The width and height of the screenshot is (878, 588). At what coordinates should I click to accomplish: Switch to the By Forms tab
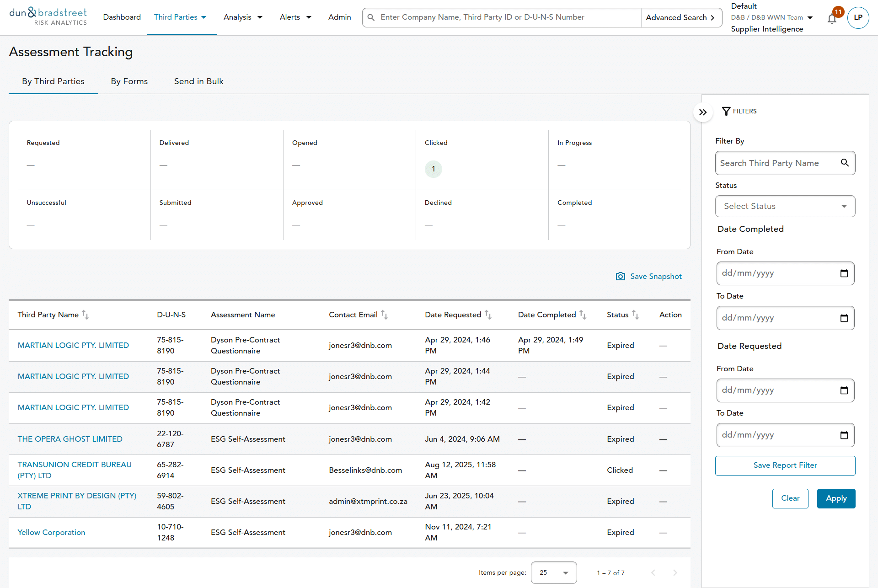(x=129, y=81)
